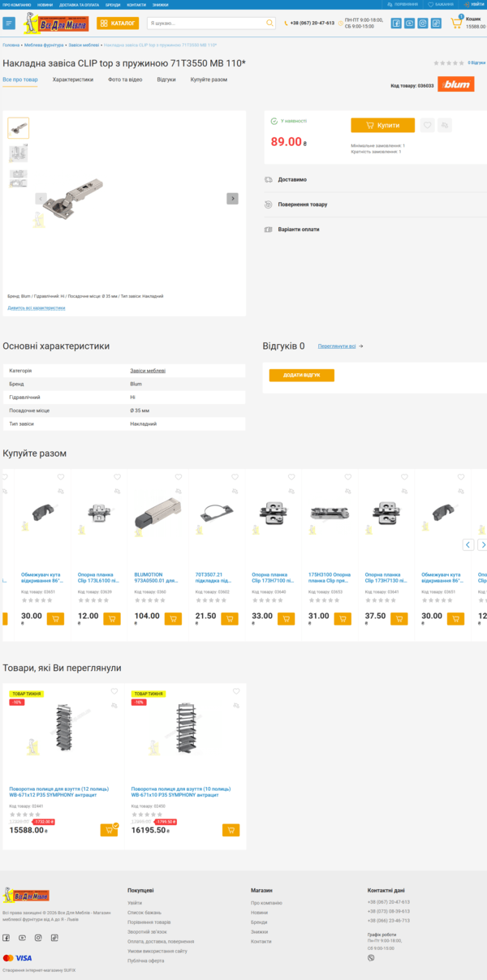Open TikTok icon in the header
Image resolution: width=487 pixels, height=980 pixels.
tap(437, 24)
